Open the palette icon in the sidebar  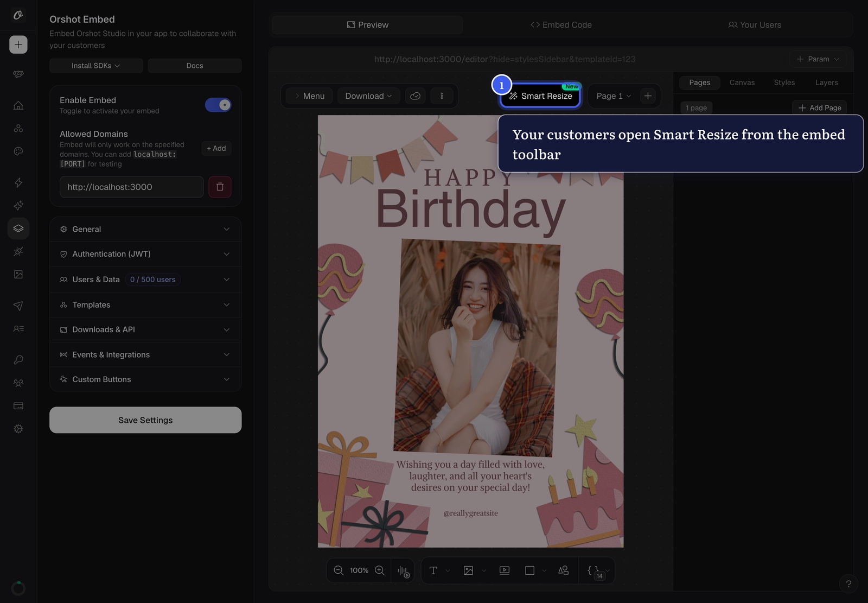pyautogui.click(x=18, y=151)
